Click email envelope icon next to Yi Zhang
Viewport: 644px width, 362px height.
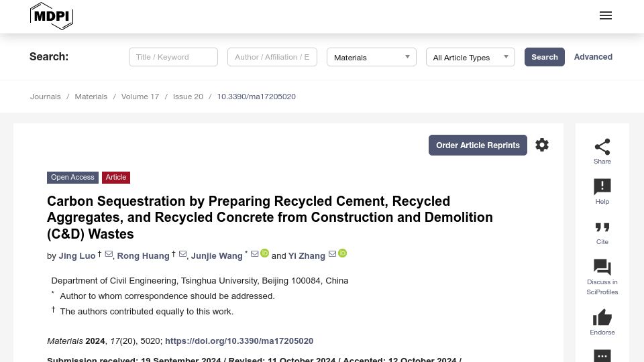[332, 253]
